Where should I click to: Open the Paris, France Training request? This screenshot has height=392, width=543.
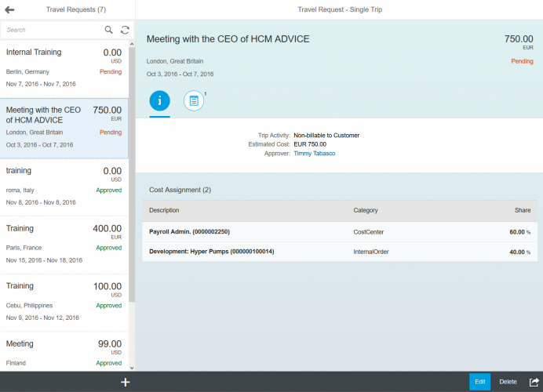[64, 245]
